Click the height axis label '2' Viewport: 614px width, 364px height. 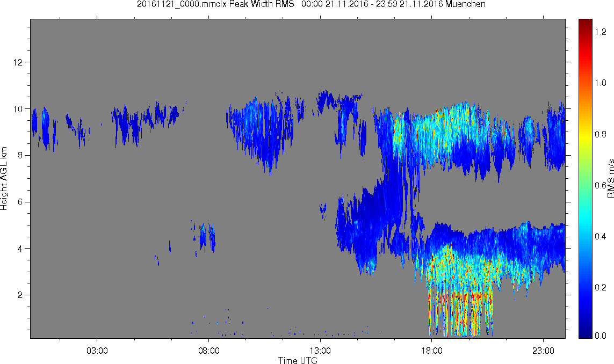click(x=20, y=295)
